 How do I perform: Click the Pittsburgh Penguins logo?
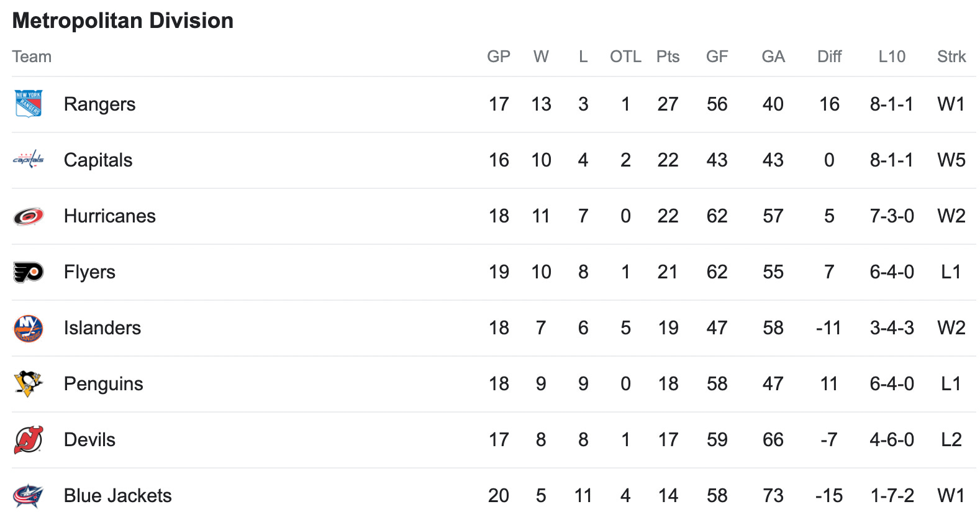coord(29,383)
